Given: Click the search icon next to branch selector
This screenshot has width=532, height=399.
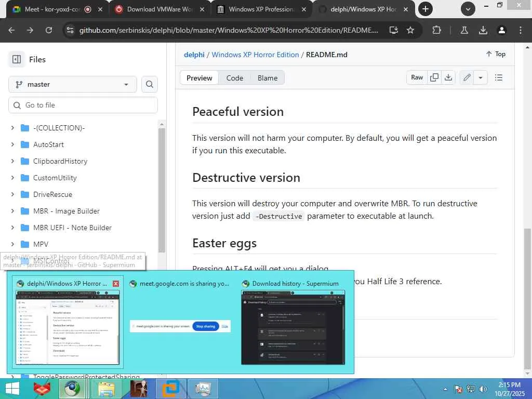Looking at the screenshot, I should 149,84.
